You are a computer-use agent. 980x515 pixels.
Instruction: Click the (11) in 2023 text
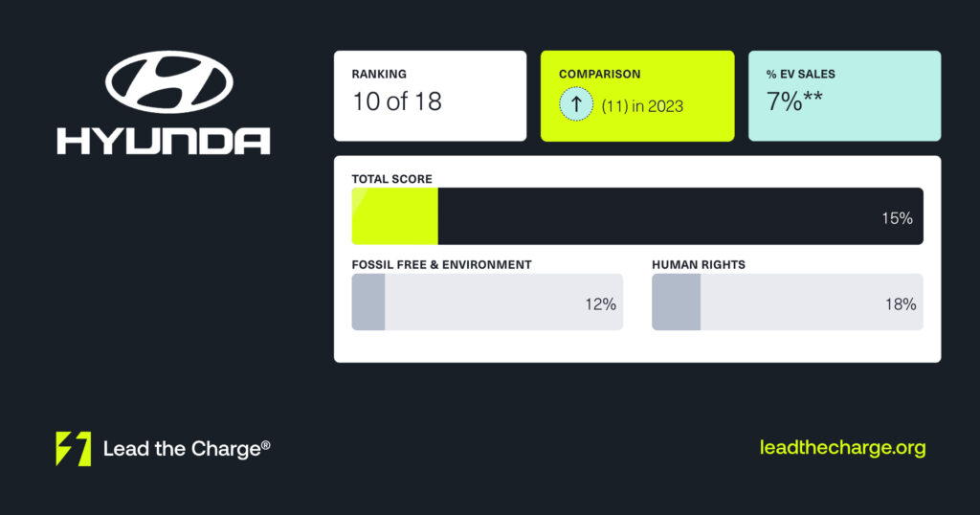pyautogui.click(x=642, y=106)
